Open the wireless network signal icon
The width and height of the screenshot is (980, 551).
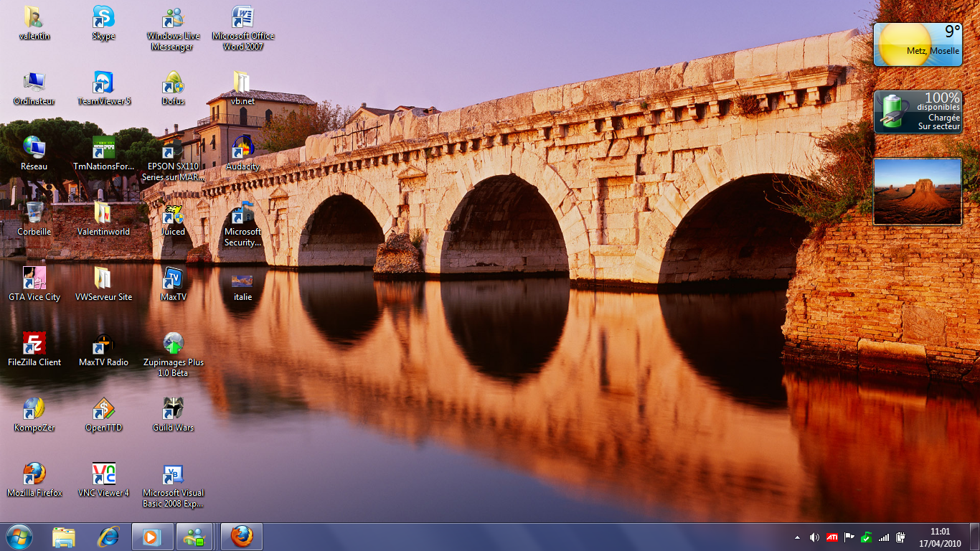[884, 537]
